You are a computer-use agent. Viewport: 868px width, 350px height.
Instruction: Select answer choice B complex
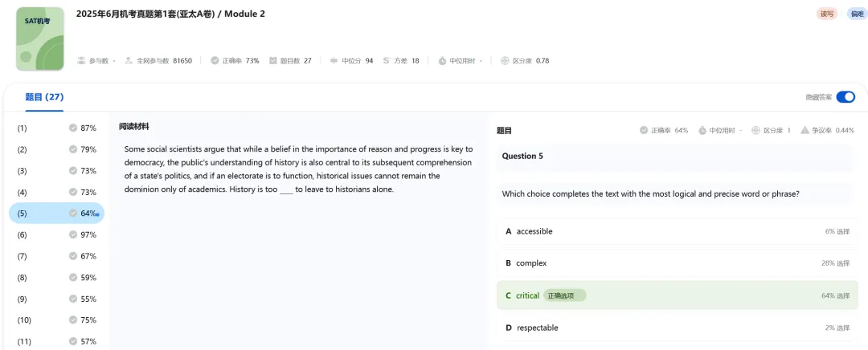point(675,263)
